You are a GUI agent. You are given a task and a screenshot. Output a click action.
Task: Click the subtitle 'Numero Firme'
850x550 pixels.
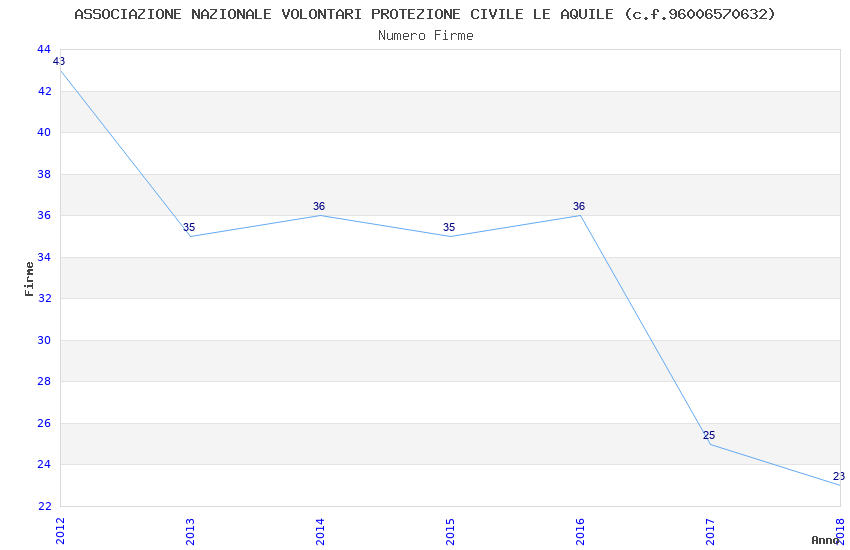[x=426, y=35]
